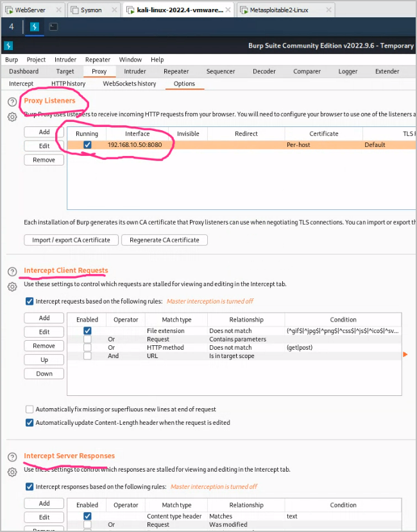This screenshot has height=532, width=417.
Task: Toggle Intercept responses based on rules checkbox
Action: pyautogui.click(x=30, y=486)
